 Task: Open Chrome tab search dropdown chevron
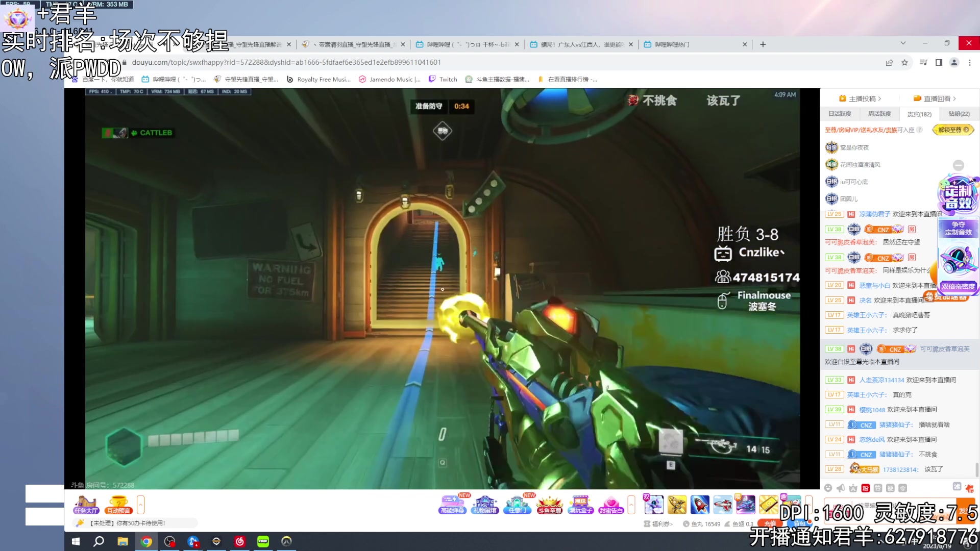(x=903, y=44)
